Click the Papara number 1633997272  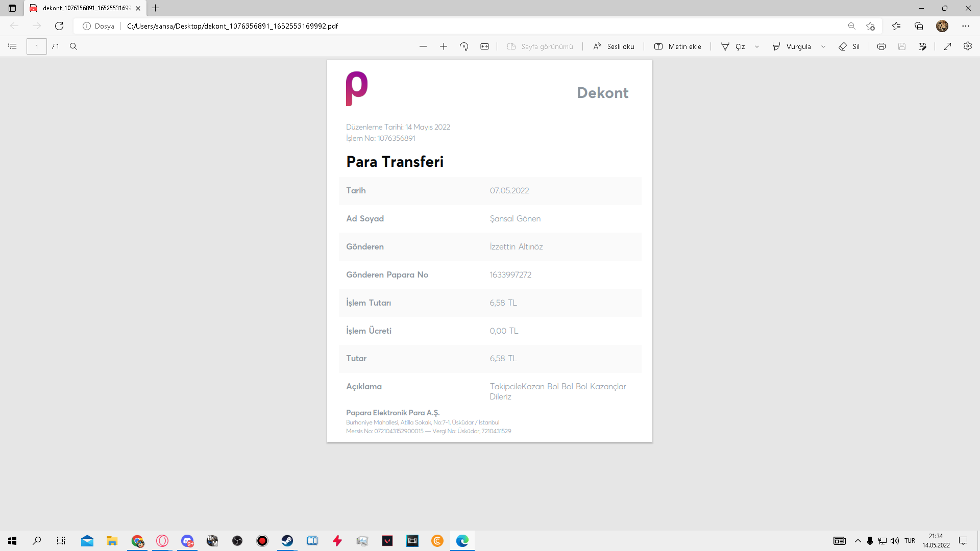[510, 274]
